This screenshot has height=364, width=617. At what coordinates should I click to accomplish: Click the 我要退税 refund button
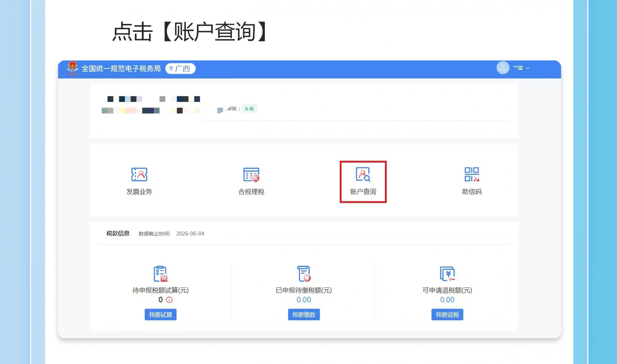(x=447, y=315)
